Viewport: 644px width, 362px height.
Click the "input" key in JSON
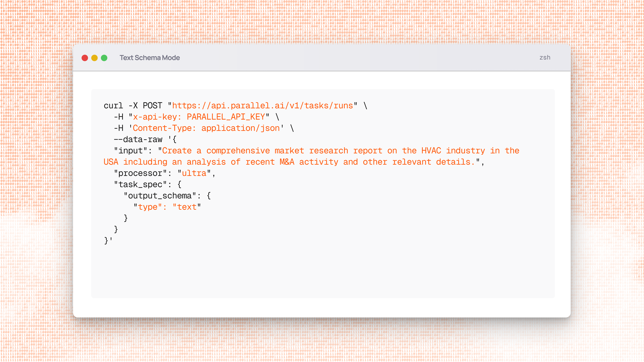click(131, 151)
